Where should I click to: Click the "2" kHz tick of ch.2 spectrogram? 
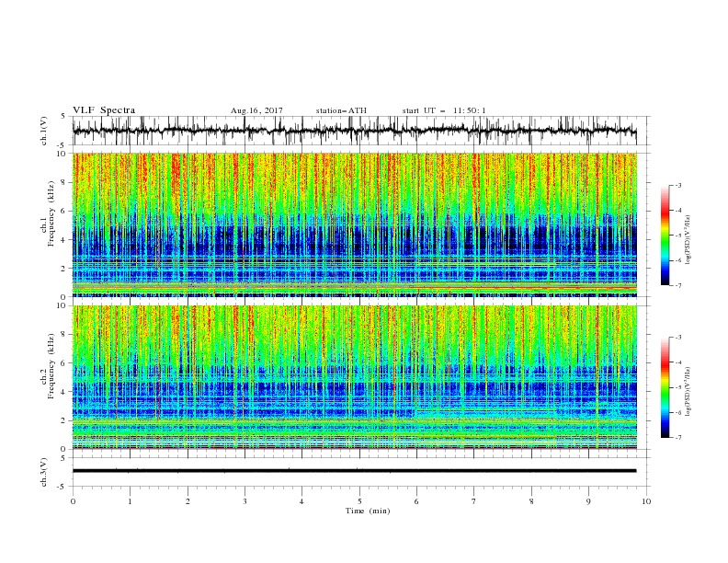pos(64,420)
